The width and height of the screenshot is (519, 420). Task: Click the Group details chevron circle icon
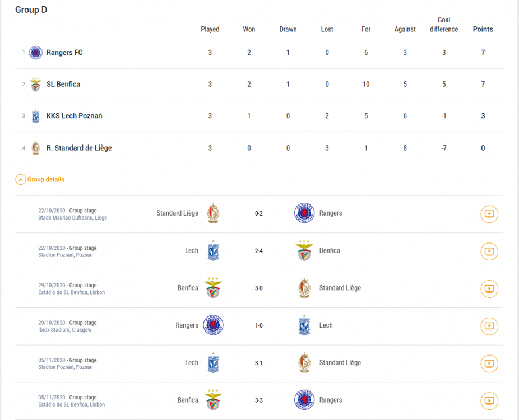click(x=21, y=180)
